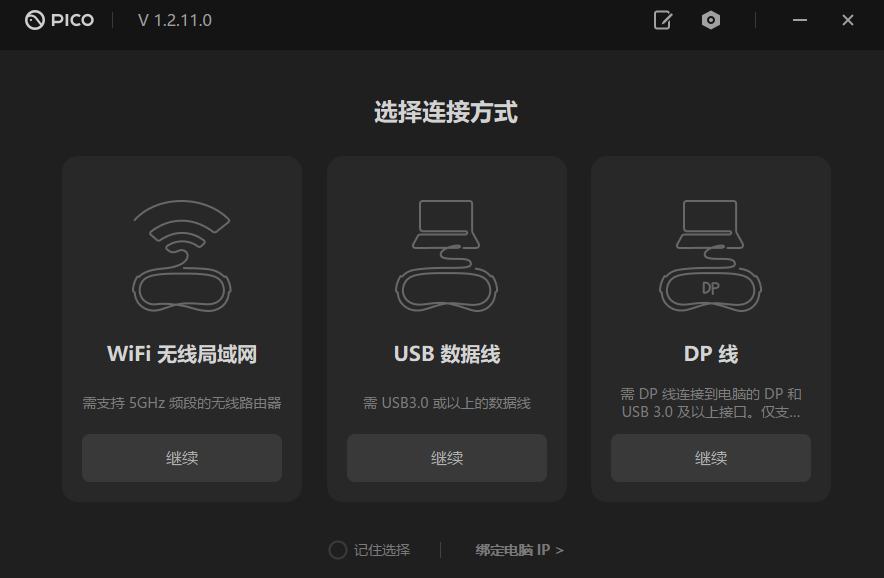Continue with DP 线 connection
This screenshot has width=884, height=578.
711,458
